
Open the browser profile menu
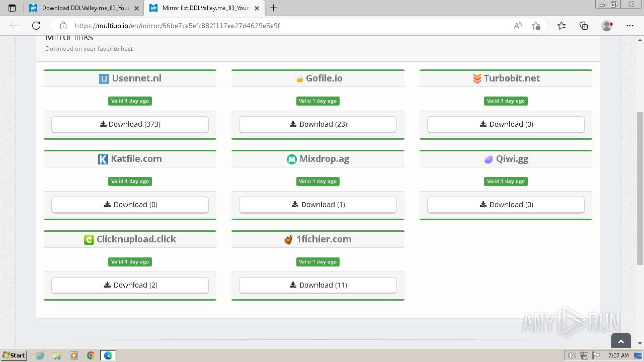tap(607, 26)
